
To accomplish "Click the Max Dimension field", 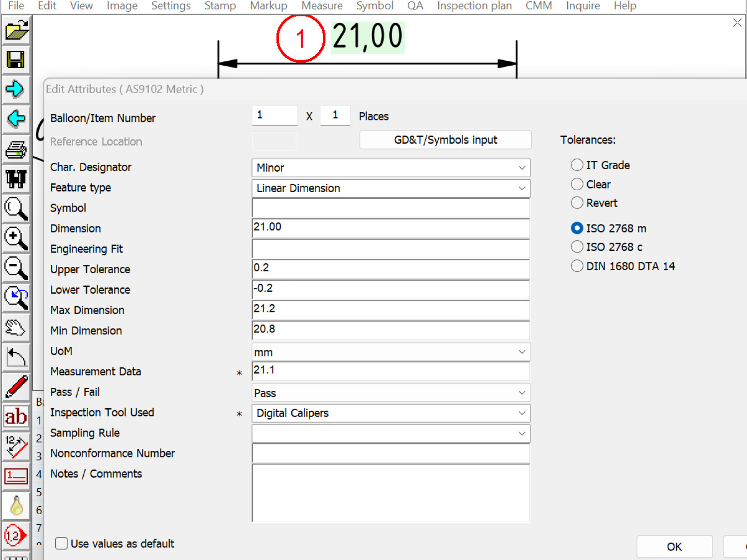I will (391, 310).
